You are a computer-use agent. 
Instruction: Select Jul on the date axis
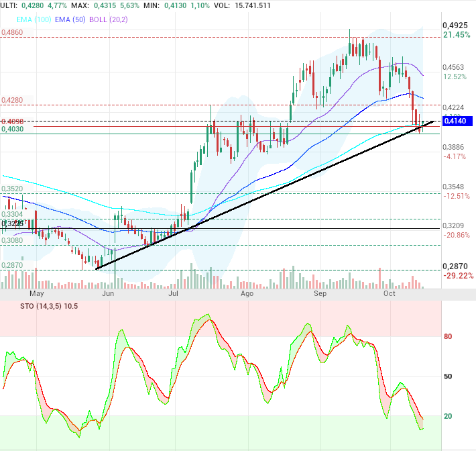[173, 294]
